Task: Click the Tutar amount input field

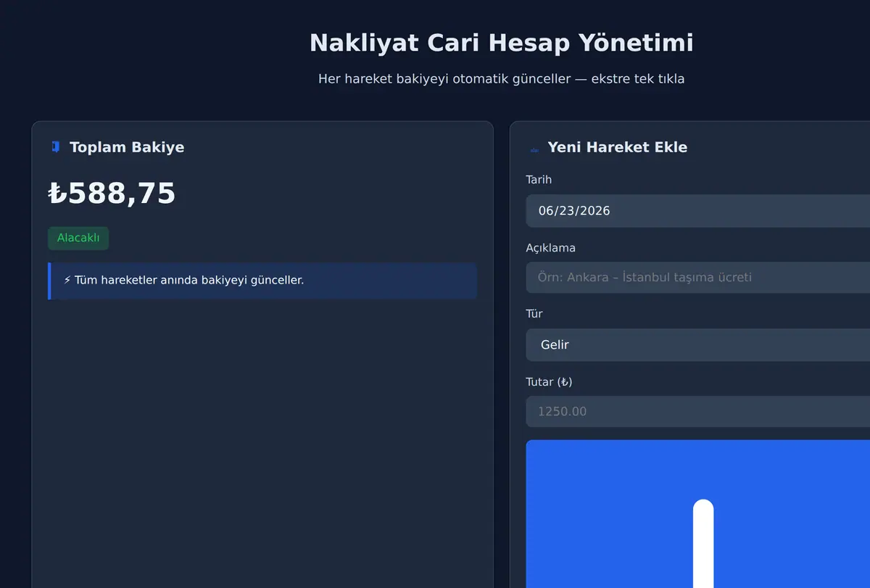Action: pos(697,412)
